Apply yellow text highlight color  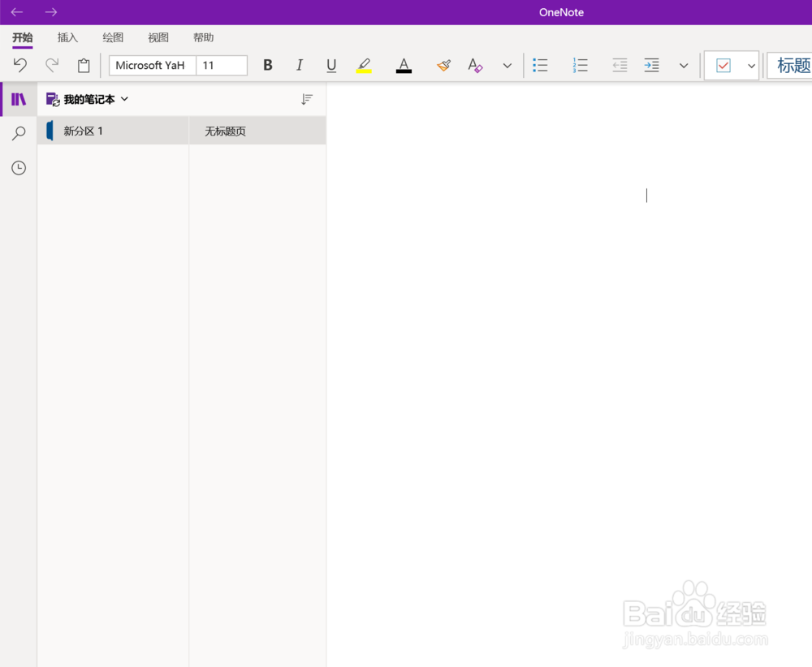click(364, 65)
